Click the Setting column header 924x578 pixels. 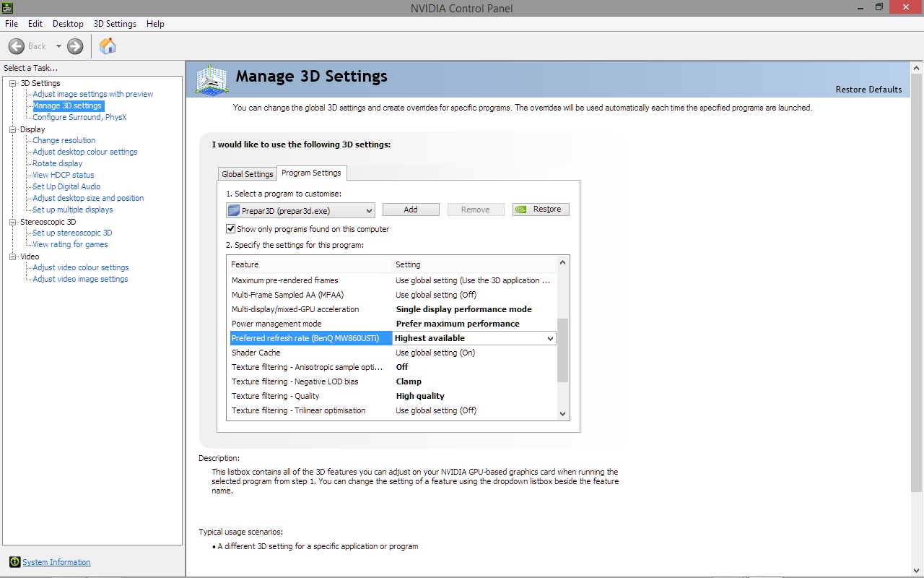(474, 264)
